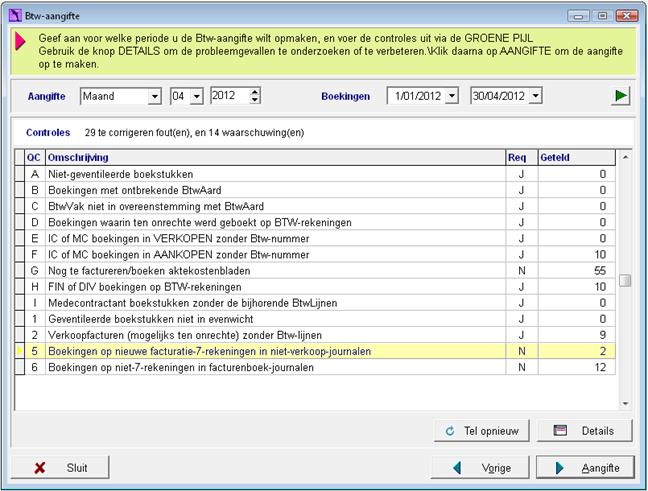
Task: Run the checks with the green arrow
Action: [620, 96]
